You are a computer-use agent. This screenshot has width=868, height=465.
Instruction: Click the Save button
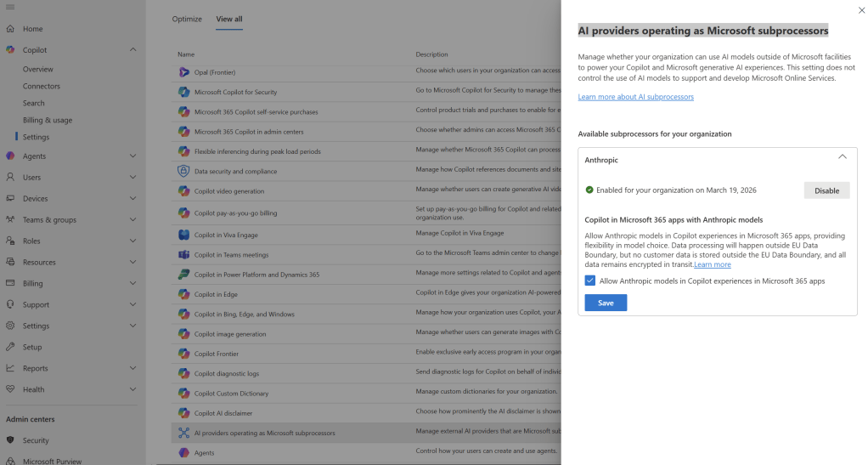pyautogui.click(x=606, y=303)
